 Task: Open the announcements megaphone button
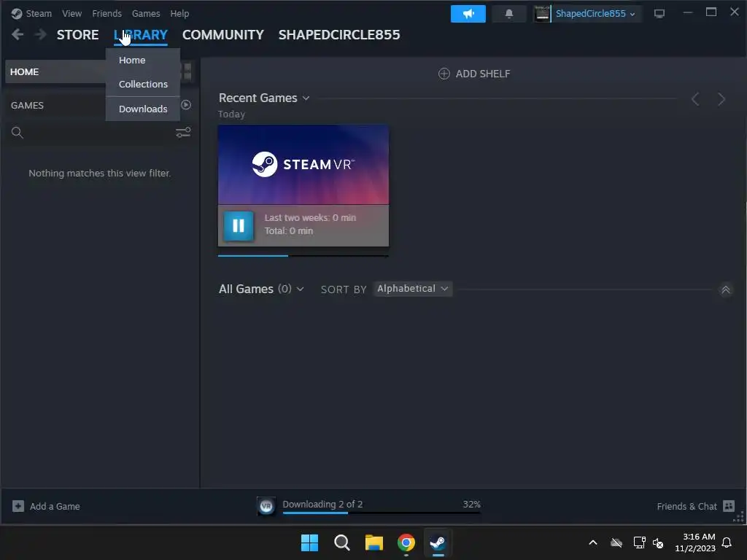[x=468, y=14]
